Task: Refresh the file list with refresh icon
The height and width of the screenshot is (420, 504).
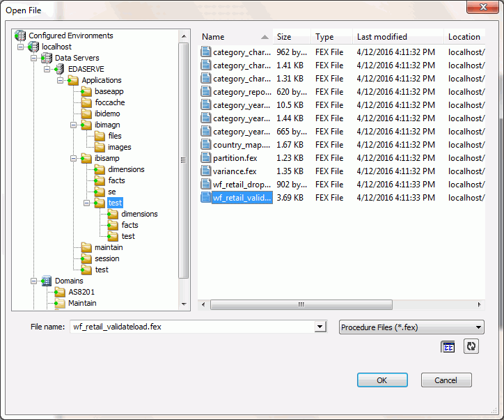Action: 471,346
